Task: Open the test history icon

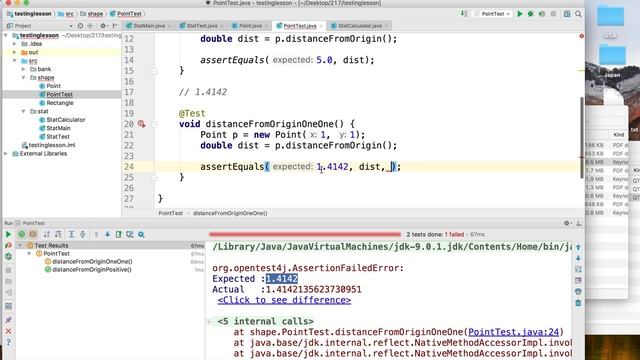Action: 130,234
